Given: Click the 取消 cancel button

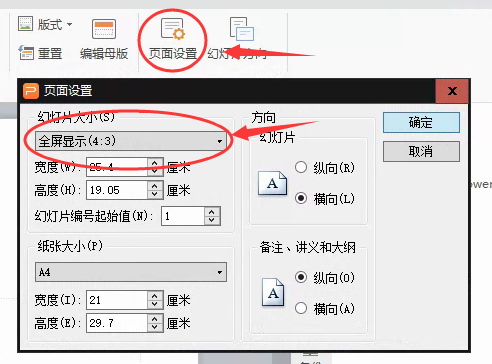Looking at the screenshot, I should pos(421,152).
